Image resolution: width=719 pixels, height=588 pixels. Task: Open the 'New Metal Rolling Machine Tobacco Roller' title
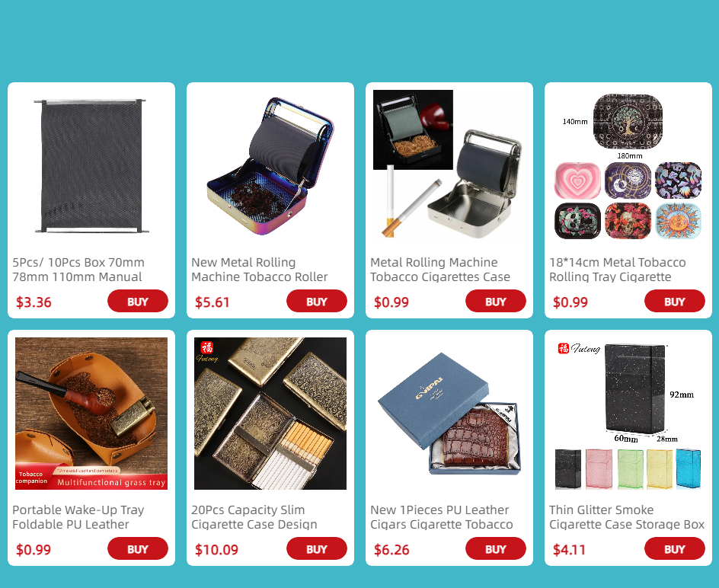point(260,270)
